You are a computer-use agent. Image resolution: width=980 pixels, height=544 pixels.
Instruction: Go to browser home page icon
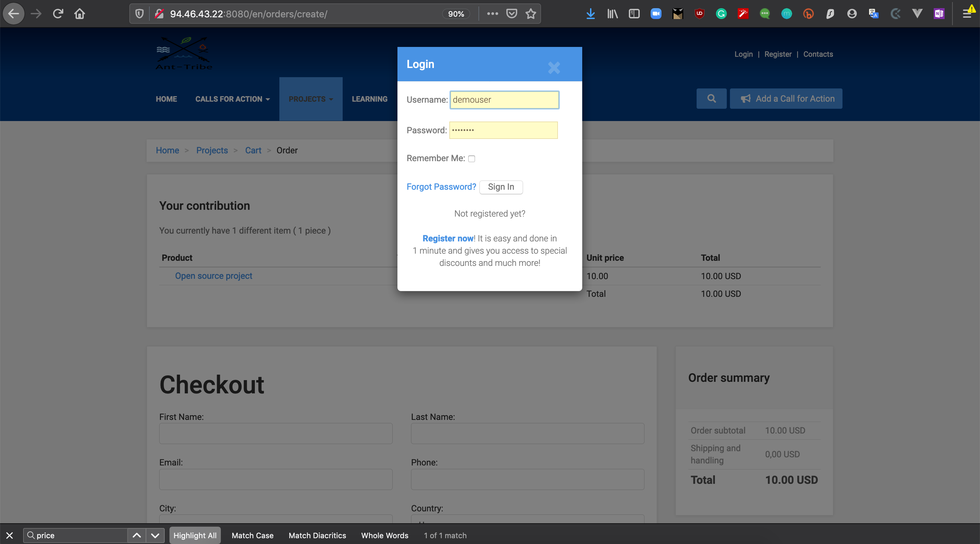coord(80,14)
